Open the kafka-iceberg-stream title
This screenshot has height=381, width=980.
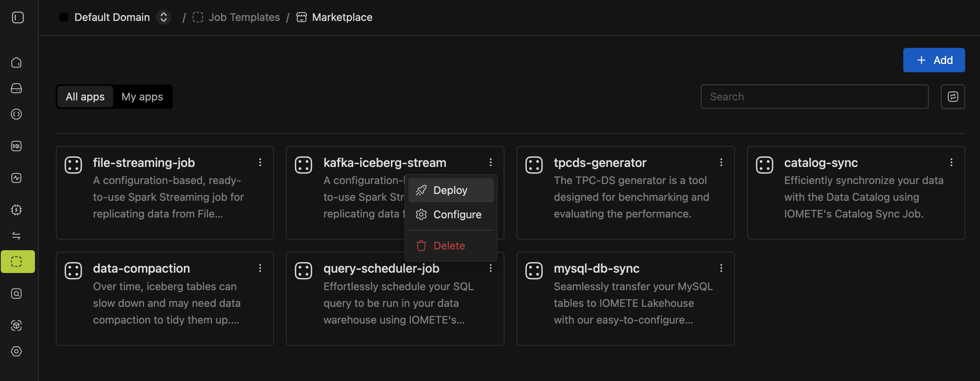385,163
